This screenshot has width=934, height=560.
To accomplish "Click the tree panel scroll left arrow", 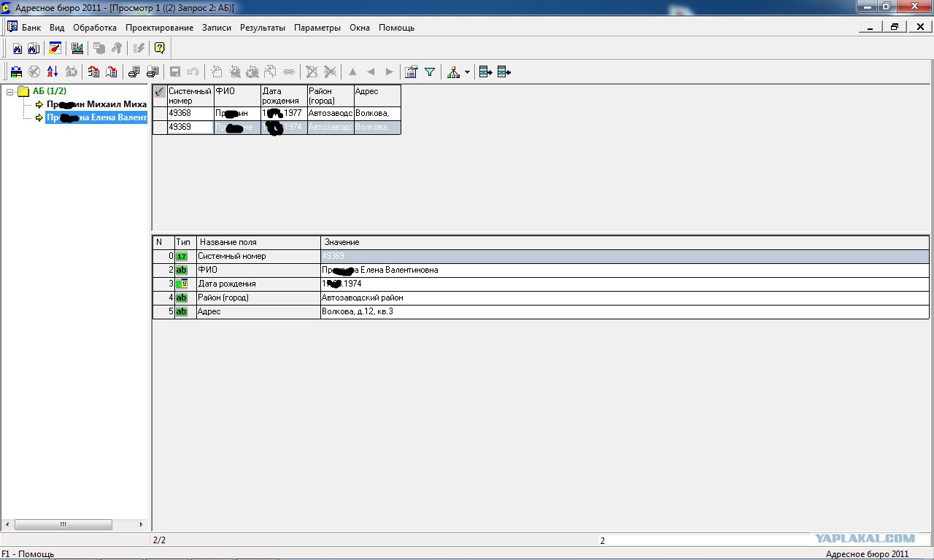I will click(7, 524).
